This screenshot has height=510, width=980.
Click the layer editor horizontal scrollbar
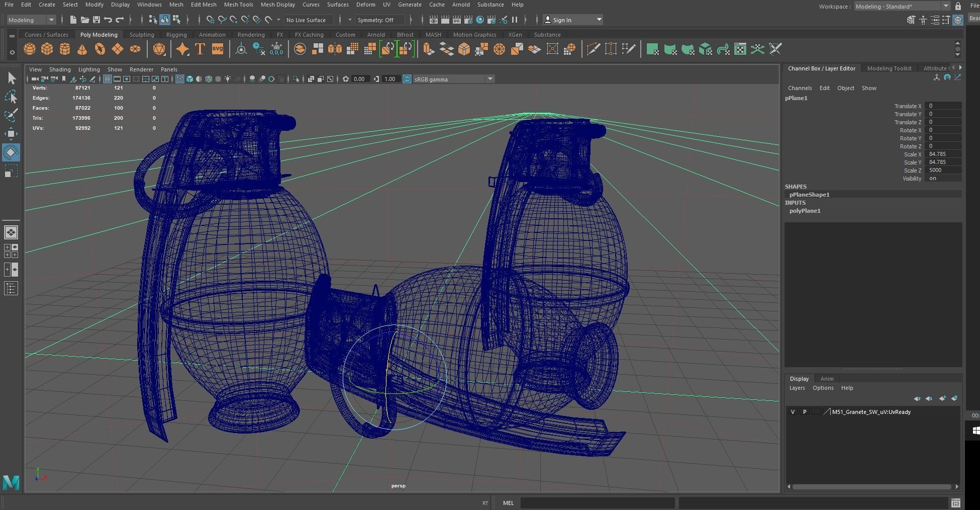pyautogui.click(x=872, y=486)
